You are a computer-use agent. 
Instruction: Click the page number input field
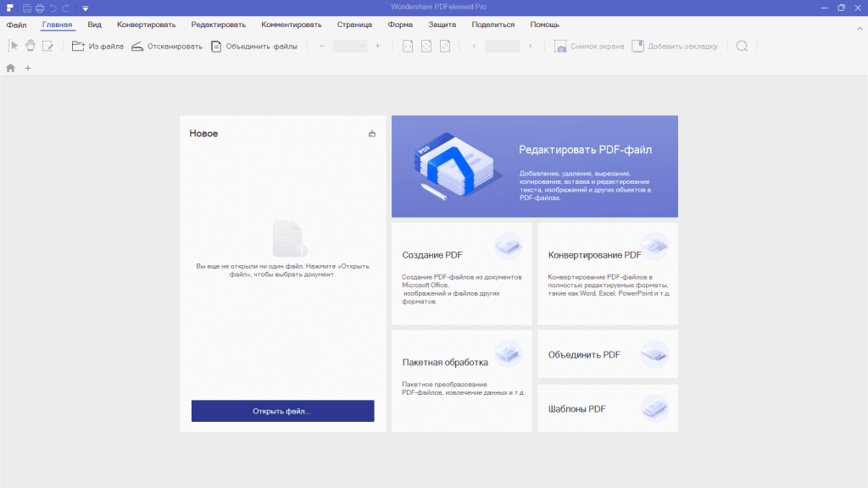tap(502, 46)
